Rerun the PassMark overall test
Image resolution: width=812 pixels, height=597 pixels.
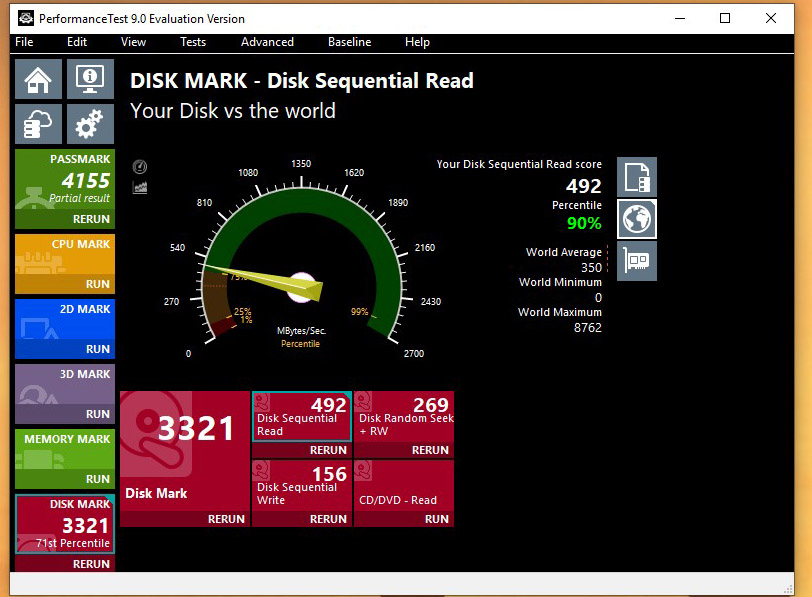(91, 219)
